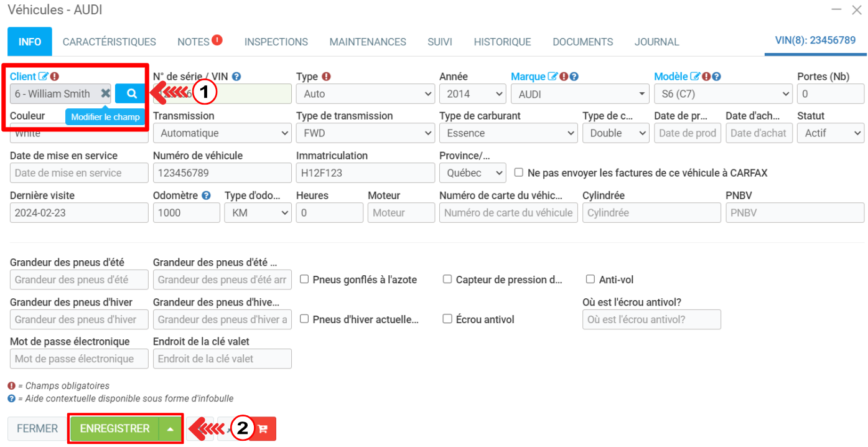Expand the Année dropdown showing 2014

(x=472, y=93)
